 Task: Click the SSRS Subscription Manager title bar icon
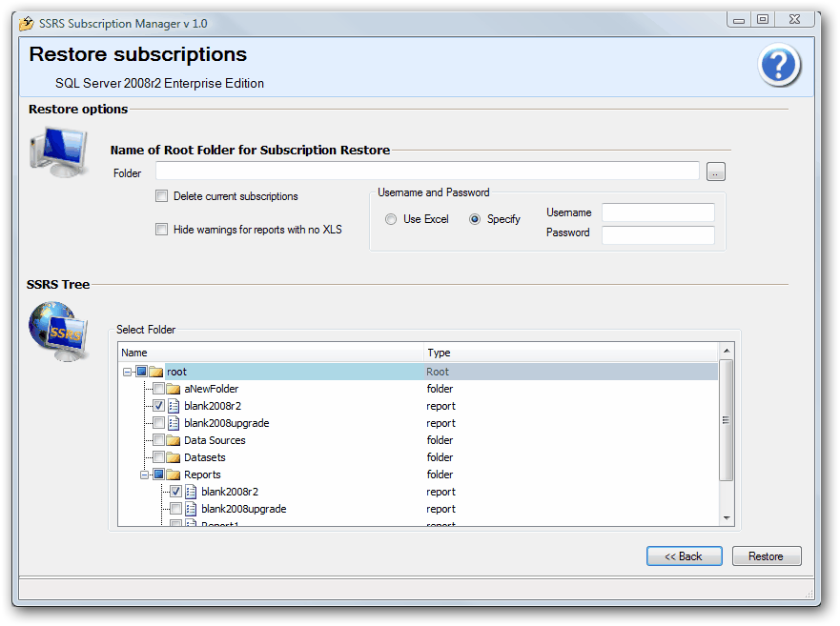pyautogui.click(x=27, y=24)
